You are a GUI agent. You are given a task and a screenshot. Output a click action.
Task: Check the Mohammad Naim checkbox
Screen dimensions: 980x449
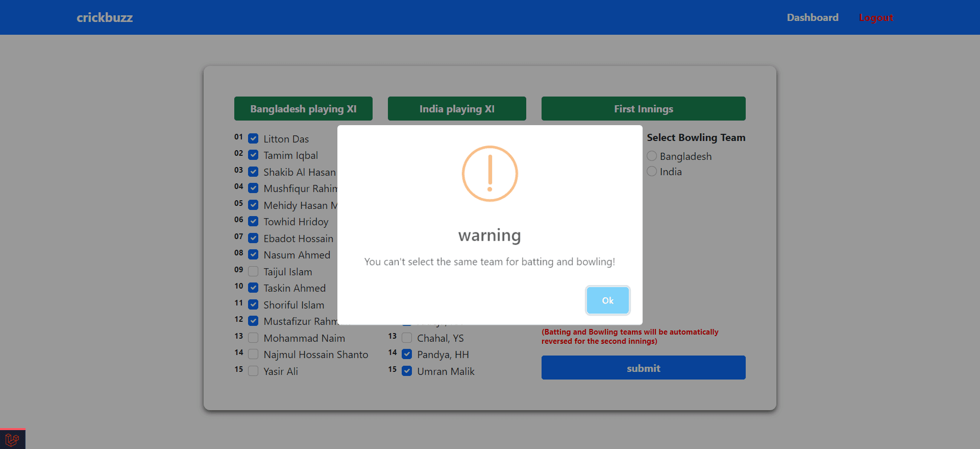(253, 338)
